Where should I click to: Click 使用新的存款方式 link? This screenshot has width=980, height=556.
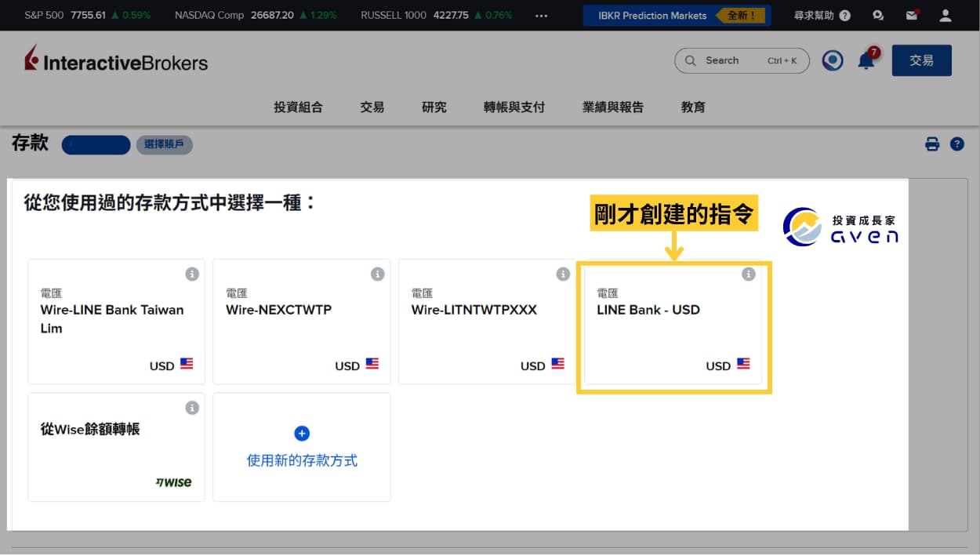click(302, 460)
